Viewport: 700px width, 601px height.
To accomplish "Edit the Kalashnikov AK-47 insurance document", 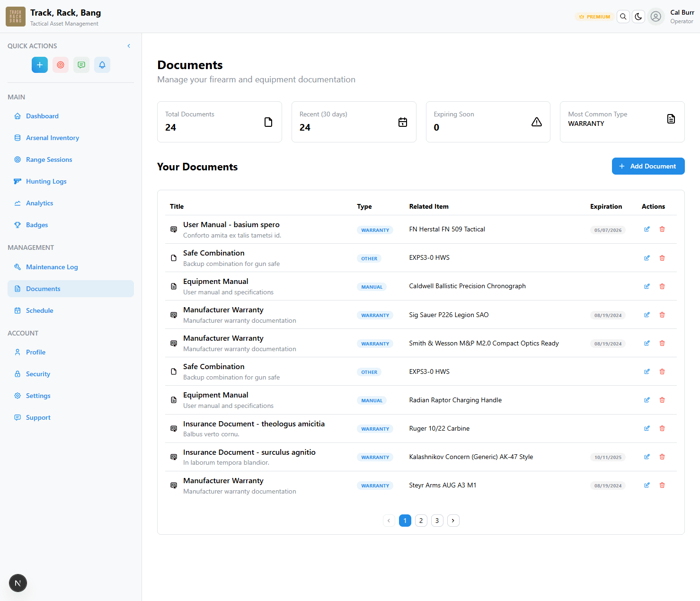I will 647,457.
